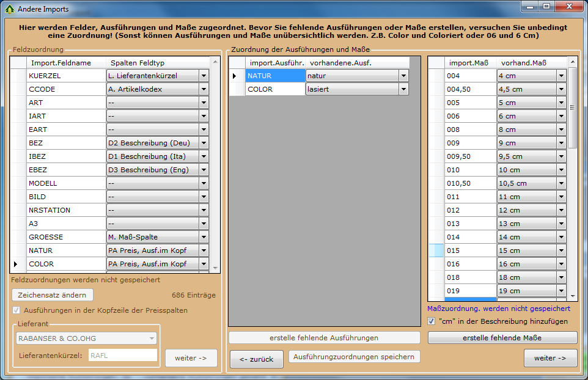Screen dimensions: 588x380
Task: Open field type dropdown for KUERZEL
Action: pos(204,76)
